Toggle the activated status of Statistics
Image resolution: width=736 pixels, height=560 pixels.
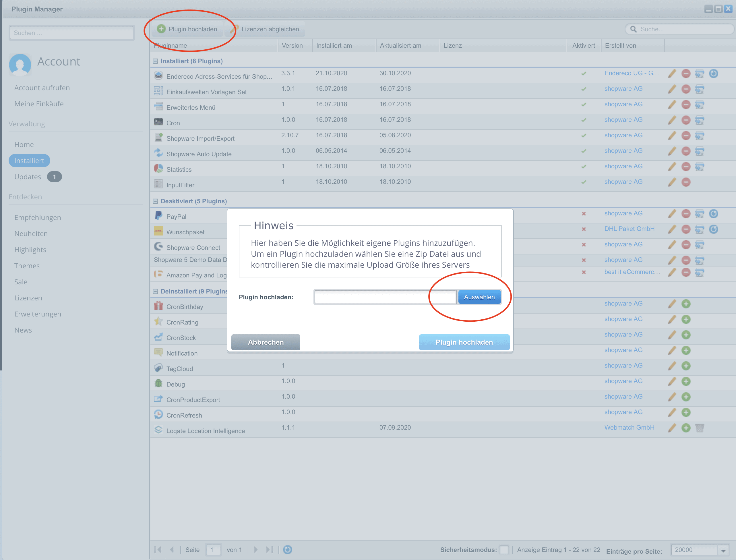pyautogui.click(x=584, y=166)
